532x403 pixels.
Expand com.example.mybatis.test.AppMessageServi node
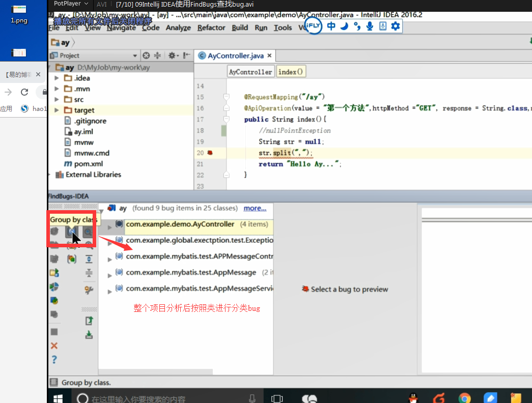109,292
